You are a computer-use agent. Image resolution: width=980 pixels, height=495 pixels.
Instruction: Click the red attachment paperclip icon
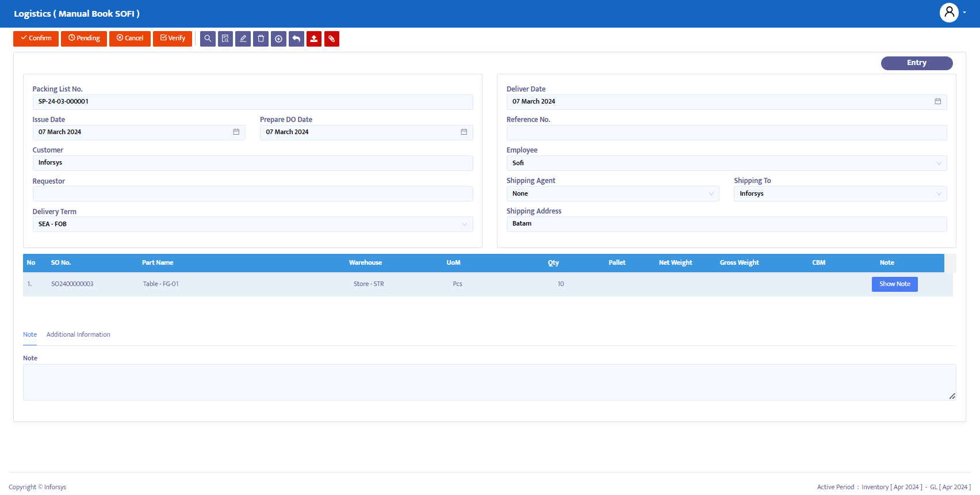point(332,39)
